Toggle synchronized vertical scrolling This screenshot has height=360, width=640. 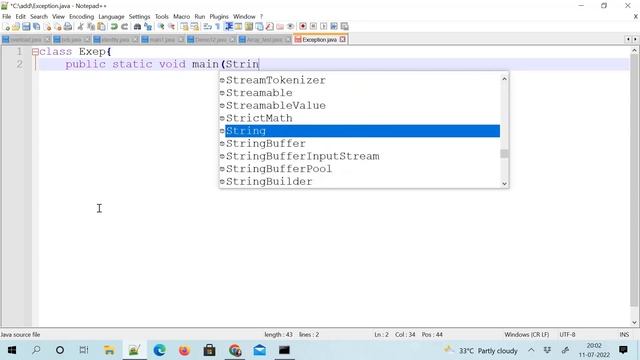(x=184, y=27)
